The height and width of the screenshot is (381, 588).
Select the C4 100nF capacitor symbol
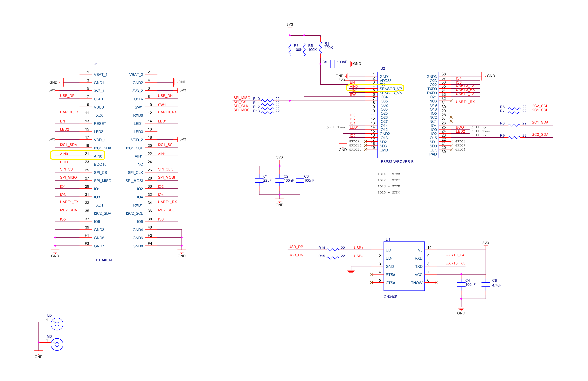[461, 285]
